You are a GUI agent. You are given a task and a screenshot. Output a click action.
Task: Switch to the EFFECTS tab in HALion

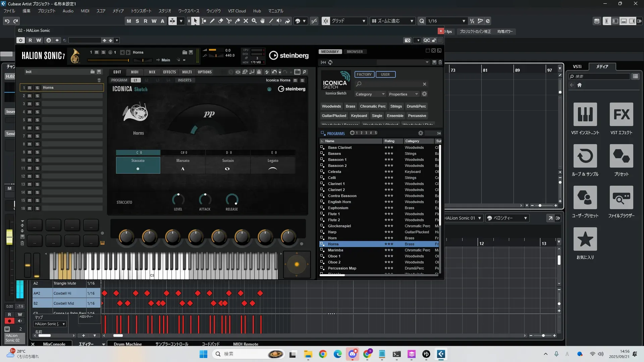[169, 72]
